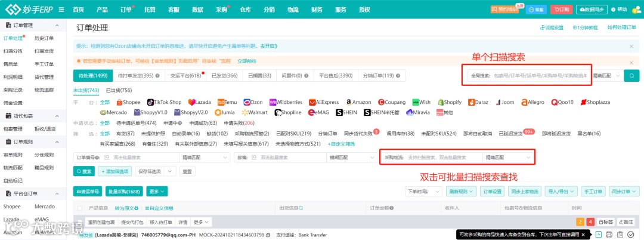Open the 流程设置 link
The image size is (644, 240).
(x=552, y=28)
